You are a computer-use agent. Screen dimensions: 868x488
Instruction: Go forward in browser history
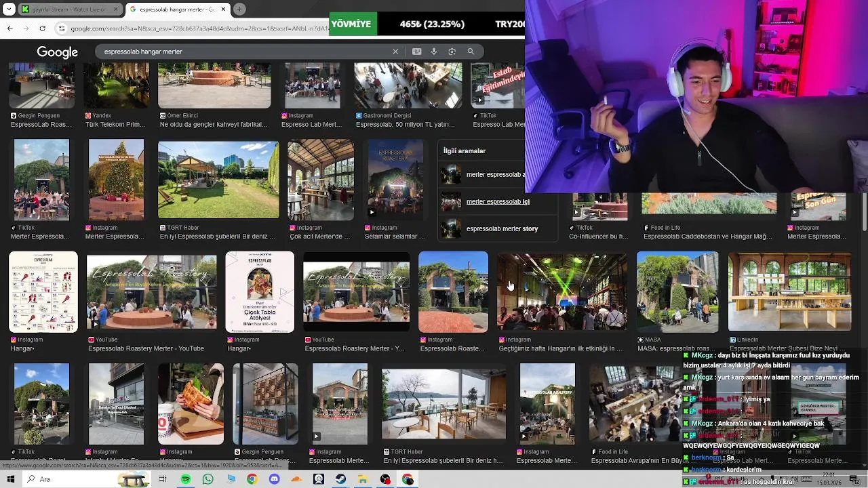(x=26, y=28)
